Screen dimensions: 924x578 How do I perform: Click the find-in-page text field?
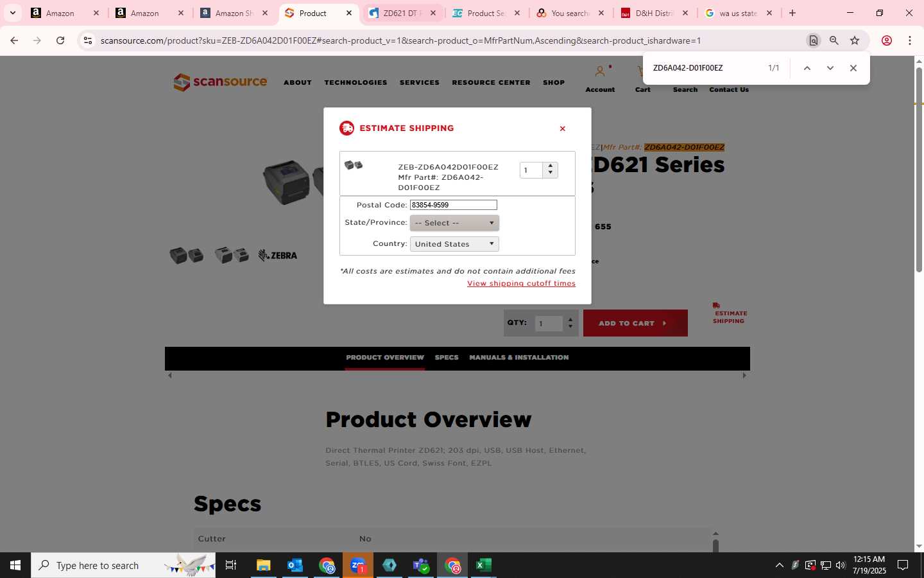click(x=706, y=68)
